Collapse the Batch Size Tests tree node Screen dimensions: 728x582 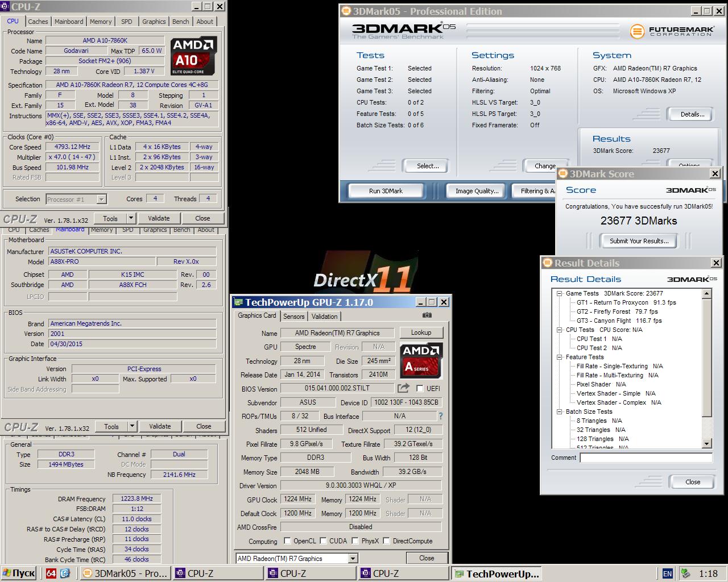560,412
